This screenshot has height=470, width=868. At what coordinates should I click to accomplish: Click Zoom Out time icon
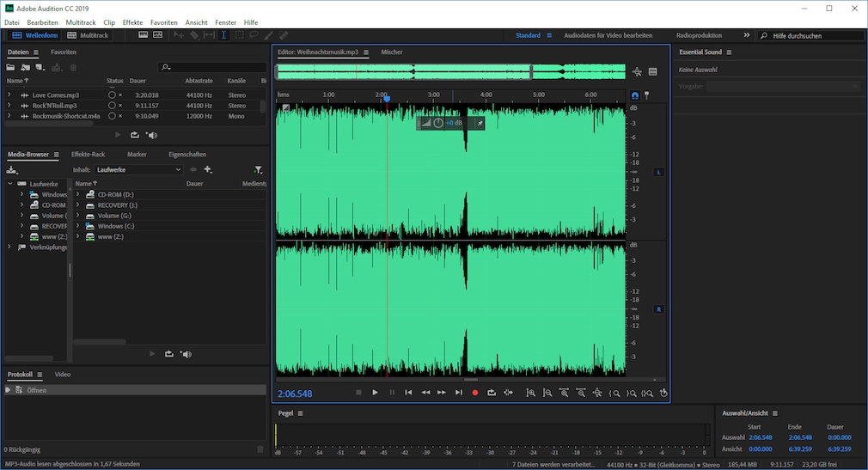click(x=580, y=393)
